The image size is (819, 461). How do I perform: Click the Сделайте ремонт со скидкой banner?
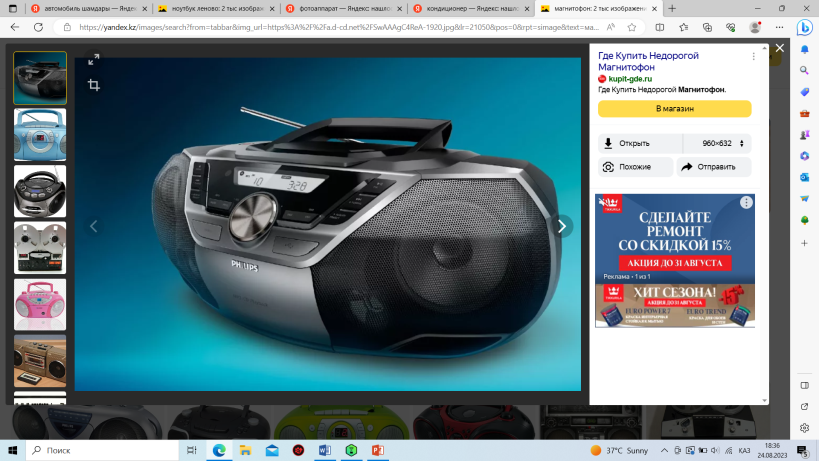coord(674,238)
